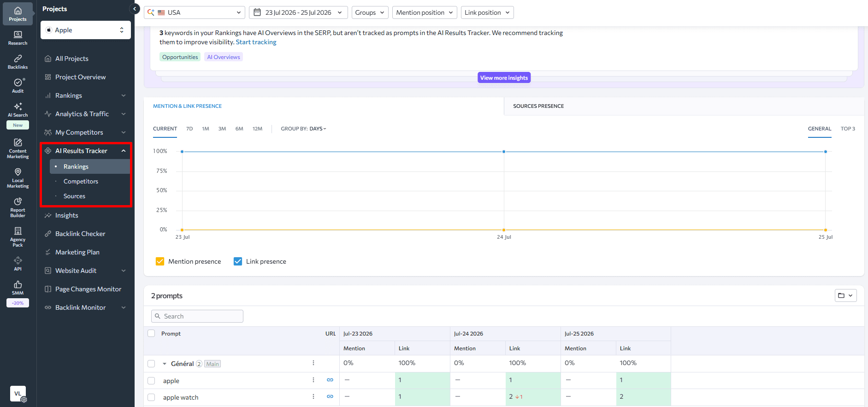Open the SMM section icon
The height and width of the screenshot is (407, 868).
(x=18, y=288)
